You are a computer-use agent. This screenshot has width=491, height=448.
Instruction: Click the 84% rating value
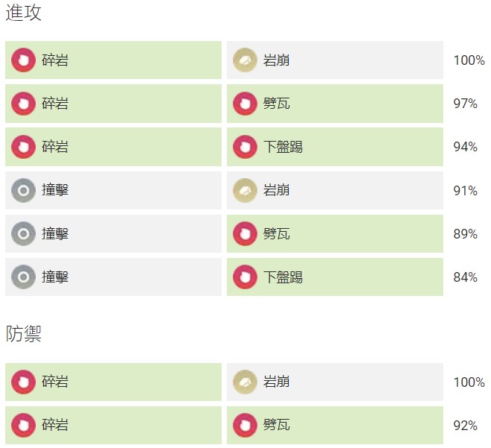tap(465, 277)
